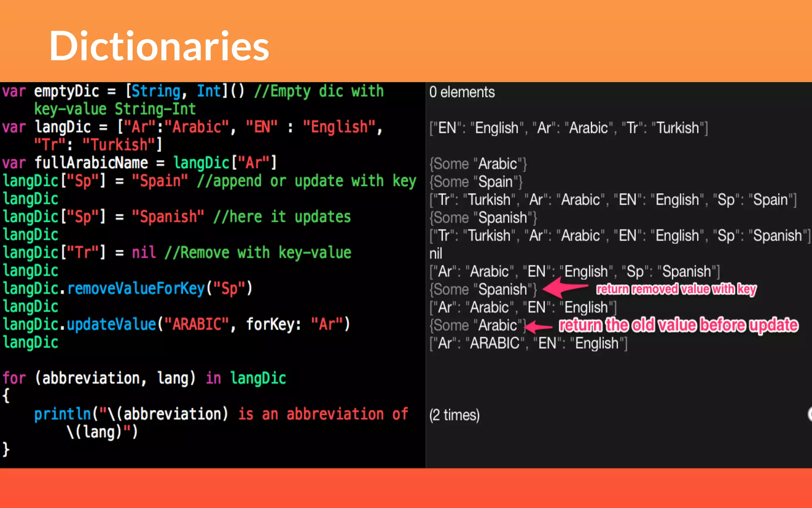Click the partial circle icon beside (2 times)
The width and height of the screenshot is (812, 508).
[810, 414]
